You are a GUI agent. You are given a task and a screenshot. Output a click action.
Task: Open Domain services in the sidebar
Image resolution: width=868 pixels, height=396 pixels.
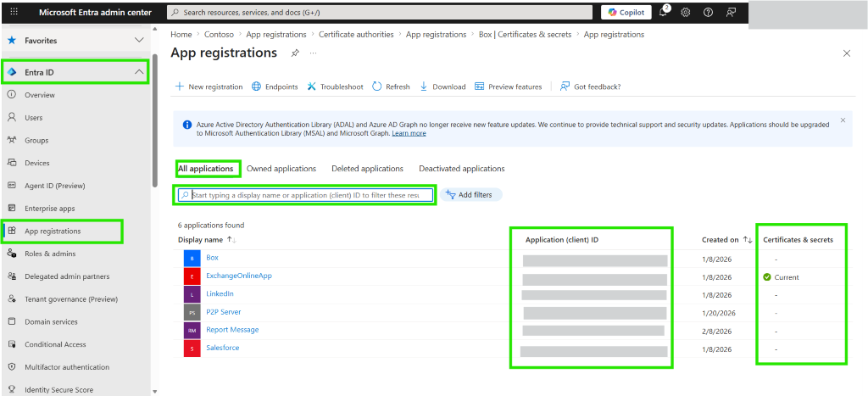(x=51, y=321)
